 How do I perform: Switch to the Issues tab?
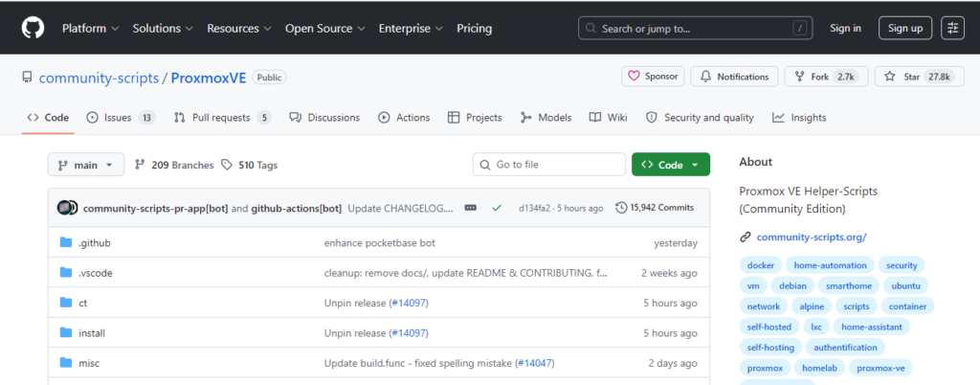121,118
